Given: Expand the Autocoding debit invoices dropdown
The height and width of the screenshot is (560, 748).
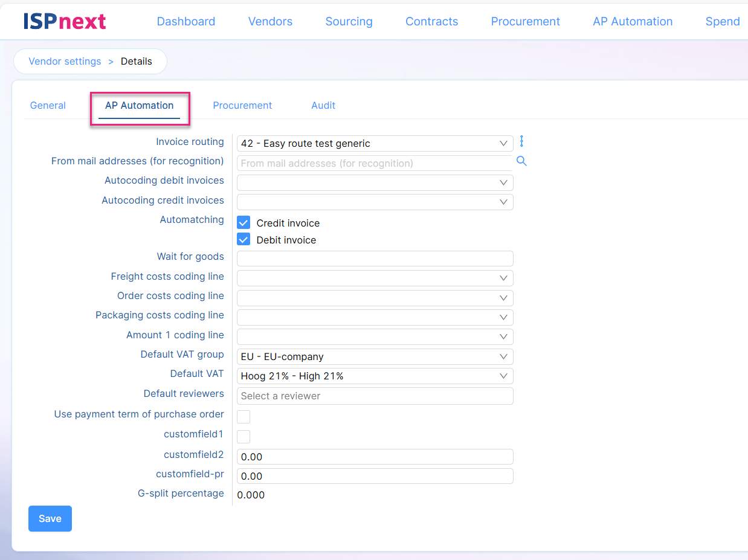Looking at the screenshot, I should point(375,182).
